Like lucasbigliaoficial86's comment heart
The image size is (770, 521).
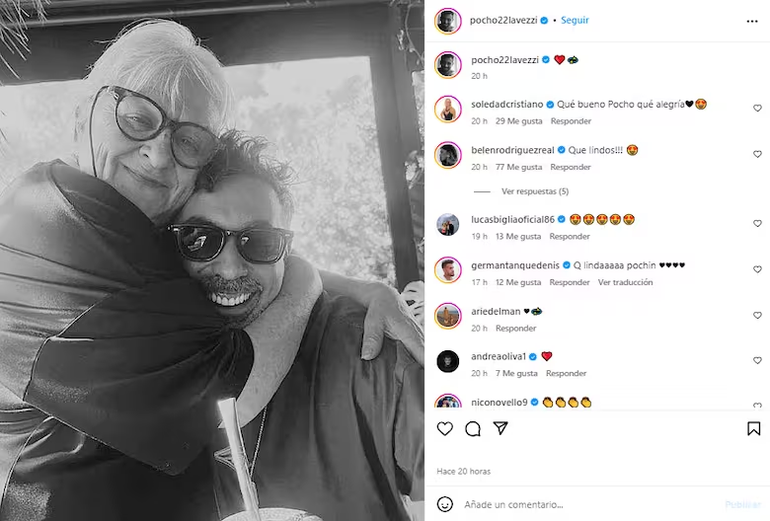click(757, 223)
